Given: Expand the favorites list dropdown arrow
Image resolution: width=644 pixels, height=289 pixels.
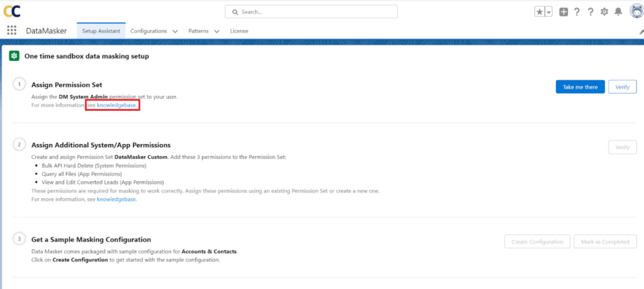Looking at the screenshot, I should pyautogui.click(x=548, y=12).
